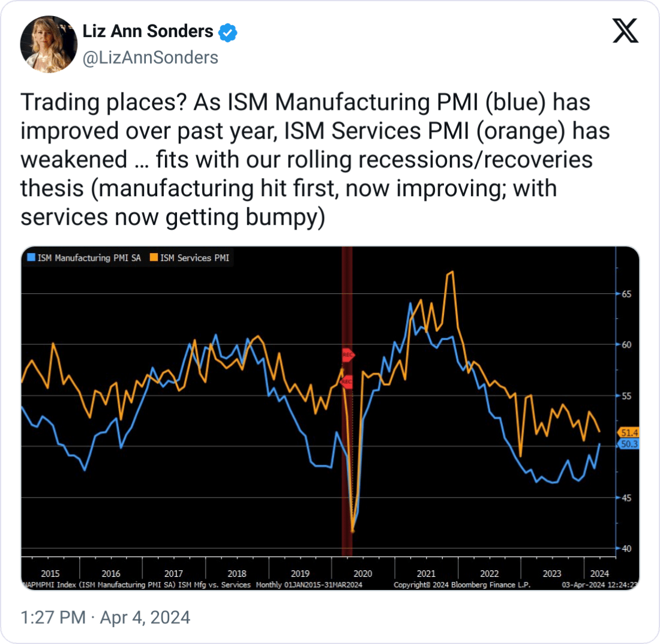Open the 1:27 PM Apr 4, 2024 timestamp
660x644 pixels.
point(105,618)
